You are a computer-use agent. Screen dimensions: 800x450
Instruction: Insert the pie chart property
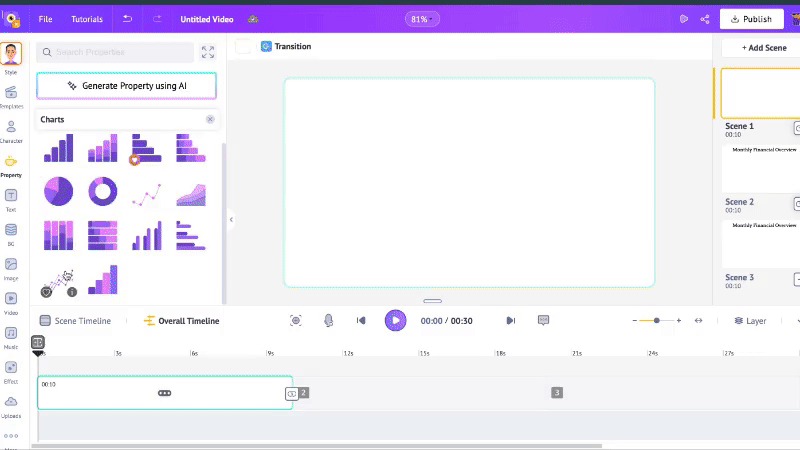pos(58,191)
